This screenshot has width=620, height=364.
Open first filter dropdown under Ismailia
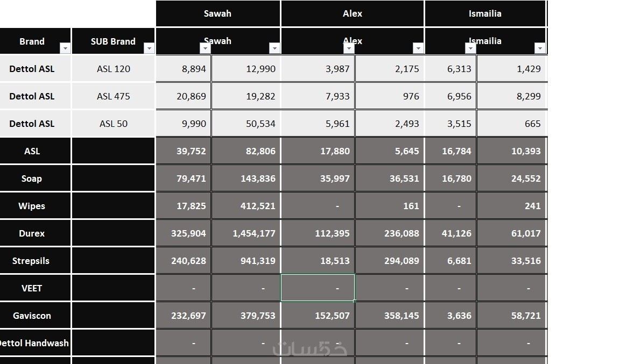tap(470, 48)
